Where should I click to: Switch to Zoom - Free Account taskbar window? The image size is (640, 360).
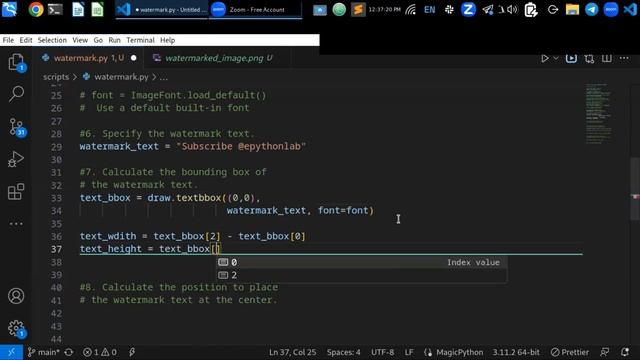pyautogui.click(x=256, y=9)
